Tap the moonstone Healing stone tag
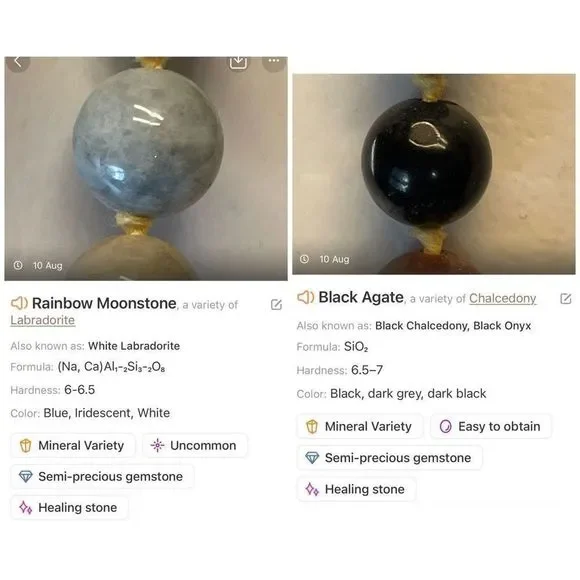580x580 pixels. (x=70, y=508)
